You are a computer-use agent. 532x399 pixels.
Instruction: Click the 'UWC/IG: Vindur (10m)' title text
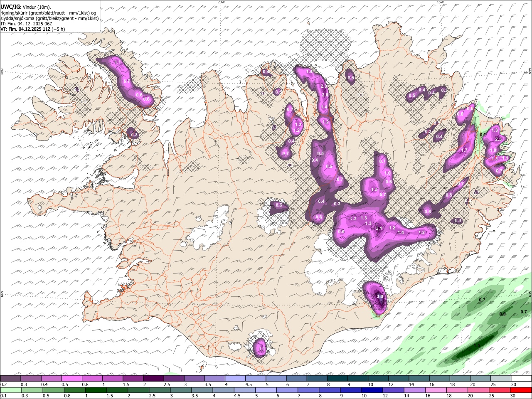click(x=26, y=7)
